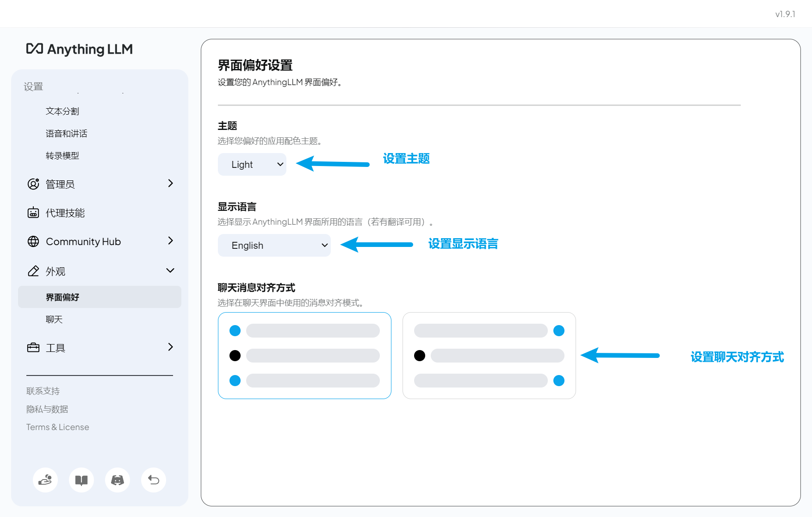Expand the 管理员 section chevron
The height and width of the screenshot is (517, 812).
(170, 184)
